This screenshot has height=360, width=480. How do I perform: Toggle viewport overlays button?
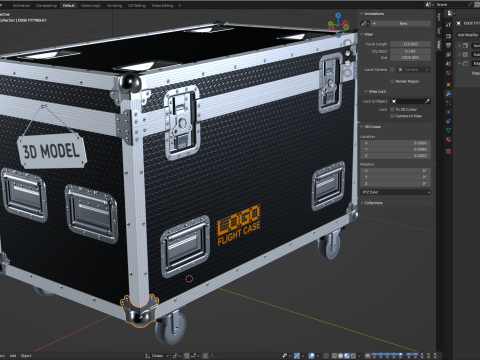312,356
